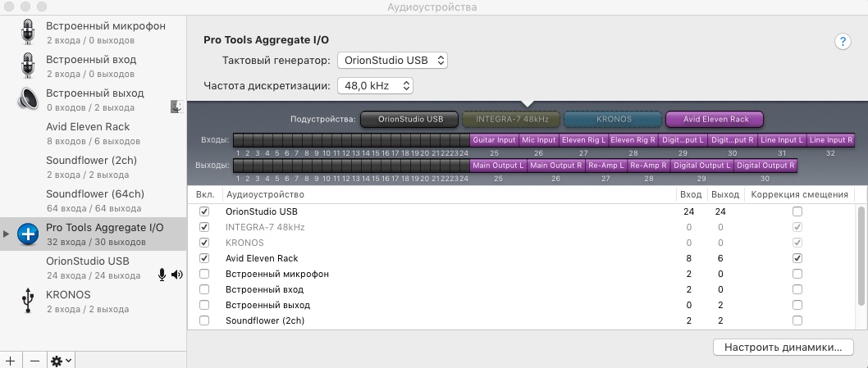Click the Line Input L channel block
Screen dimensions: 868x368
(x=782, y=140)
